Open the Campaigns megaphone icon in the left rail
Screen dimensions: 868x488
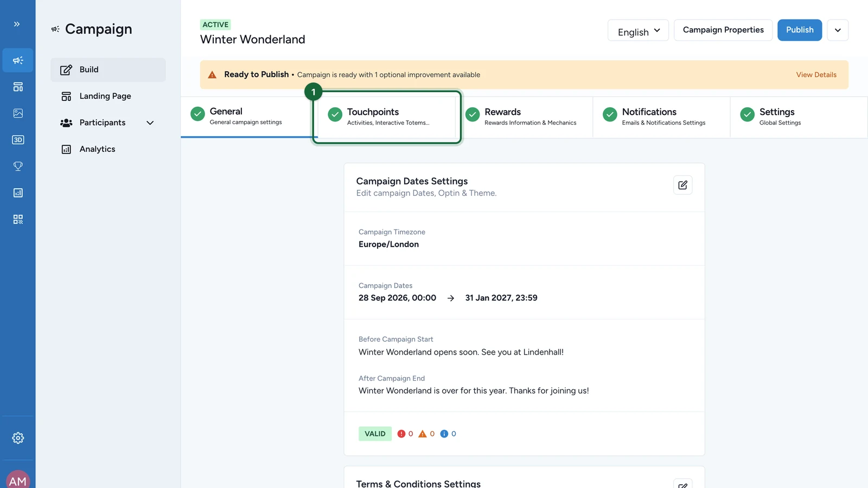[x=18, y=60]
